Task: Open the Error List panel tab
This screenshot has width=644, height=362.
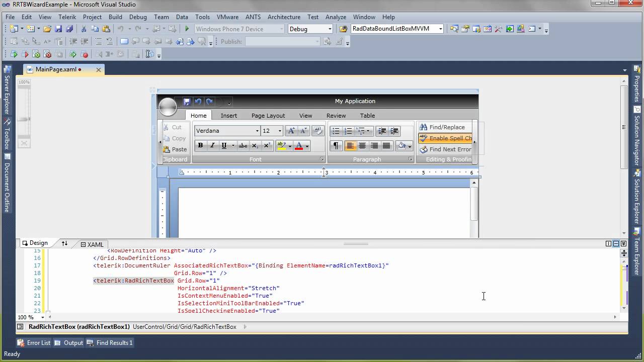Action: click(34, 343)
